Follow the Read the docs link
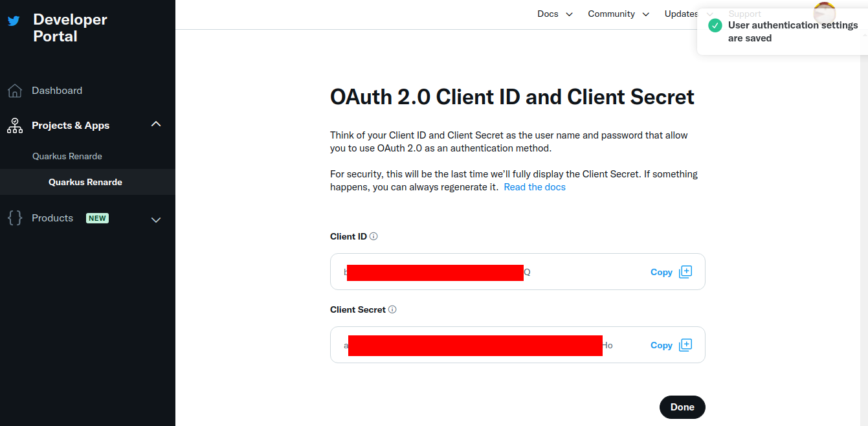 (535, 187)
